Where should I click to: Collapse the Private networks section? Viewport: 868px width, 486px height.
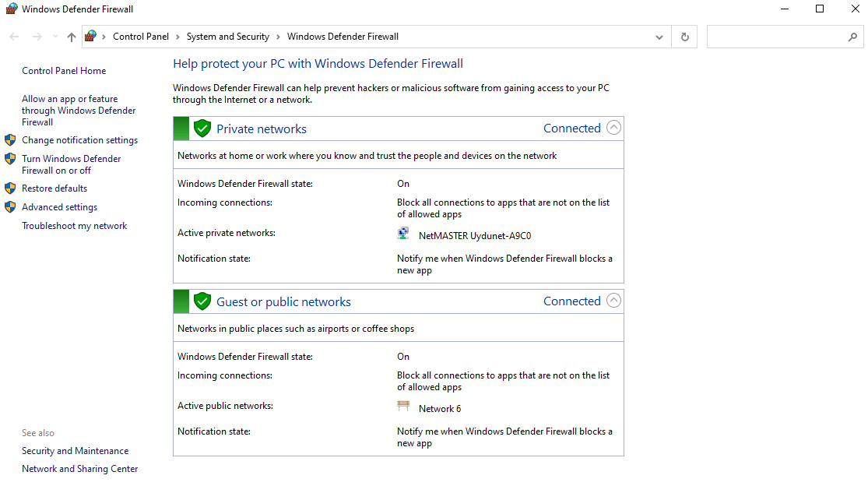pos(613,127)
